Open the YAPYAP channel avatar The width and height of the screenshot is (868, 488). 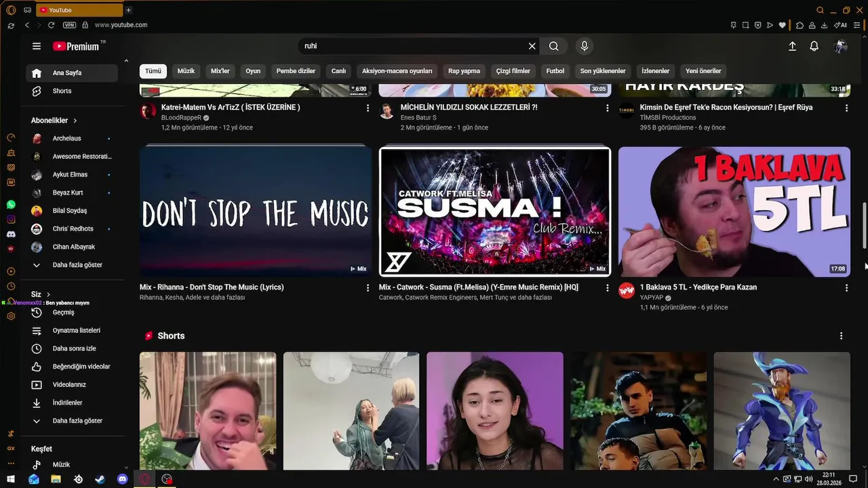(627, 291)
